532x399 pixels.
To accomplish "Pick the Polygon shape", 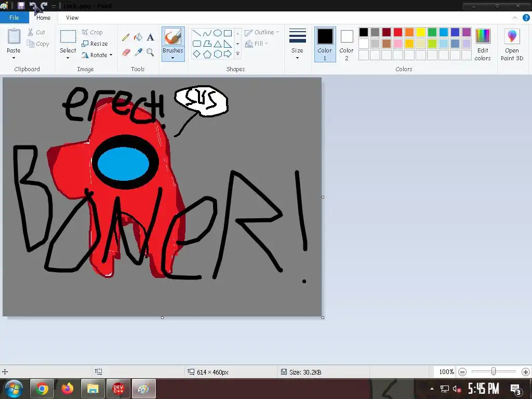I will pos(207,44).
